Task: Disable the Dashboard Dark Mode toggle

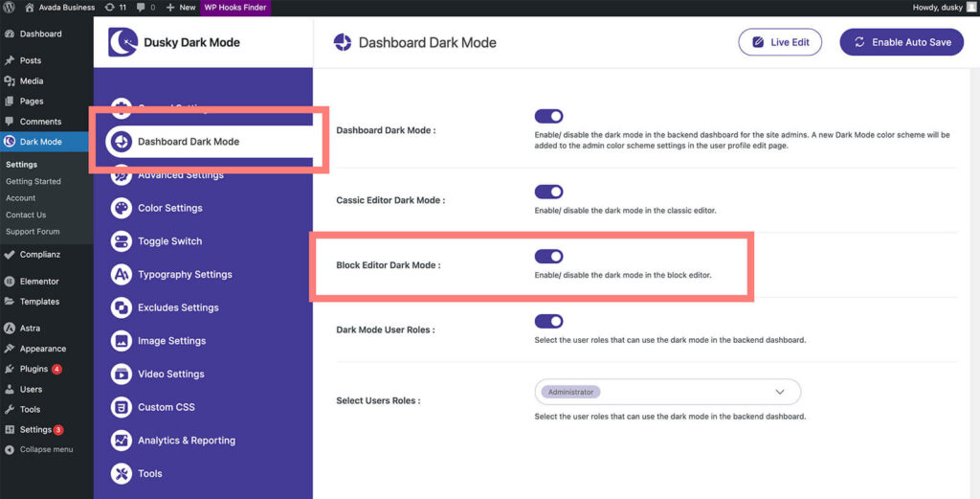Action: 548,116
